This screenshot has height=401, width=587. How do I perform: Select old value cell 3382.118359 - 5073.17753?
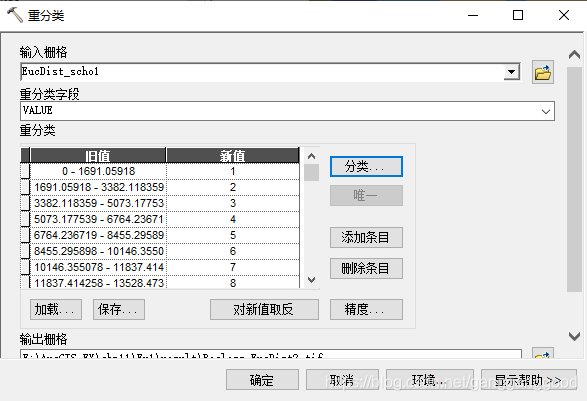98,203
